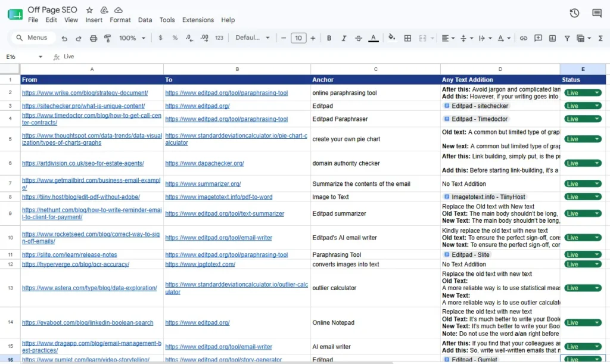Image resolution: width=610 pixels, height=364 pixels.
Task: Click the font size input field
Action: (x=298, y=38)
